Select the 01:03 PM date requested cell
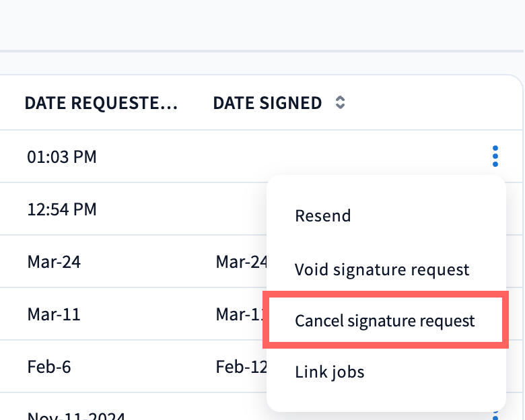 tap(62, 157)
